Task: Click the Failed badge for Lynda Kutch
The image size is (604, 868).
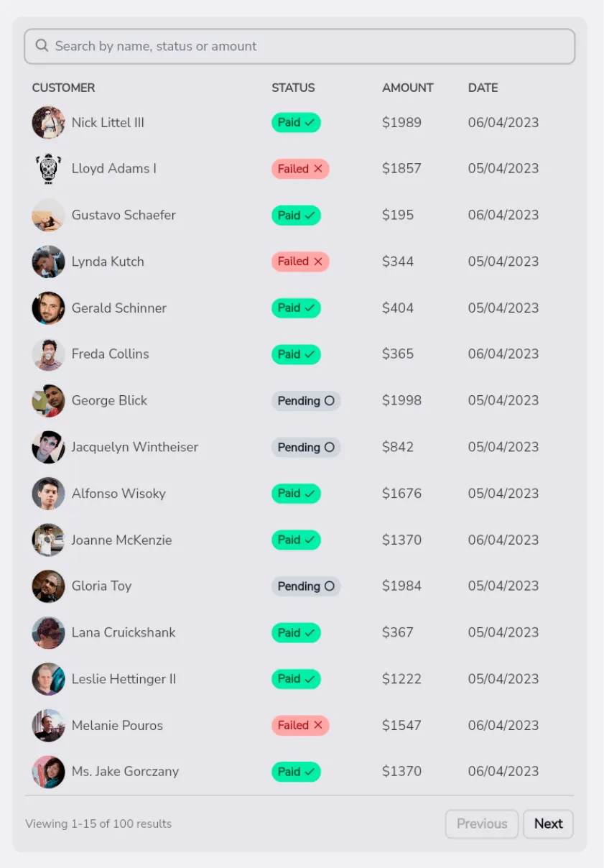Action: point(300,262)
